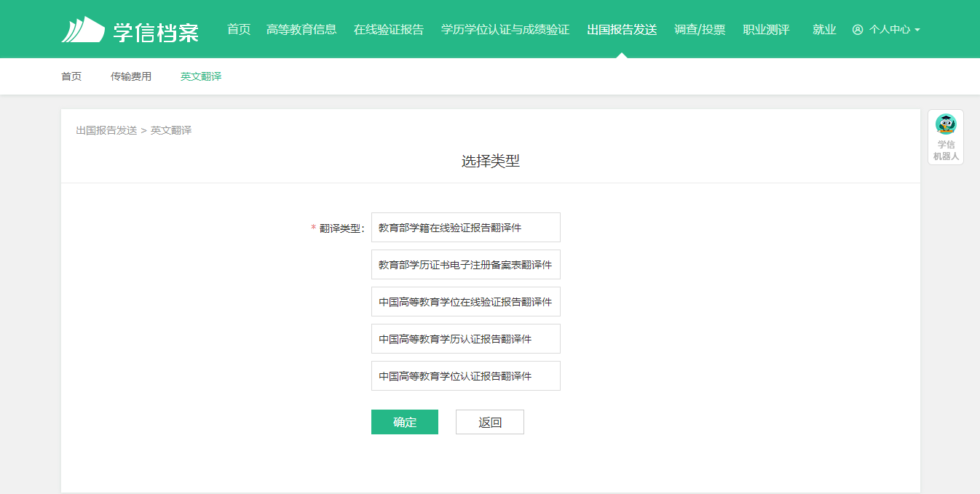
Task: Select 教育部学籍在线验证报告翻译件 option
Action: pos(465,228)
